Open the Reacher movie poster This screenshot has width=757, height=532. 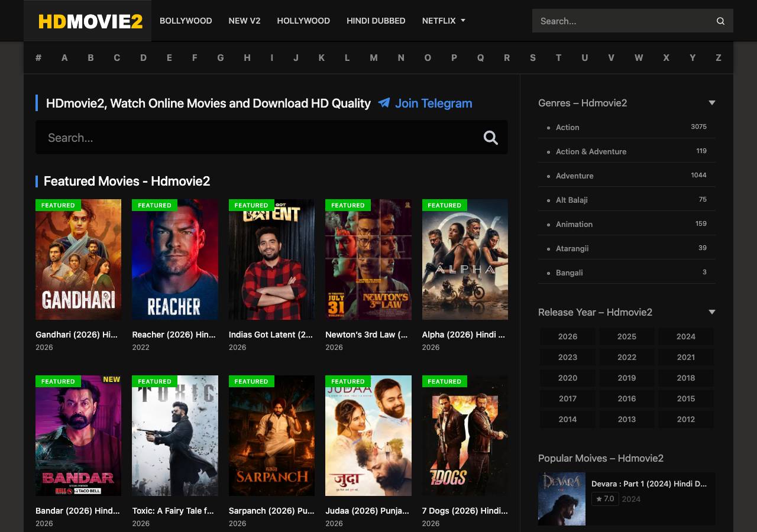tap(175, 259)
